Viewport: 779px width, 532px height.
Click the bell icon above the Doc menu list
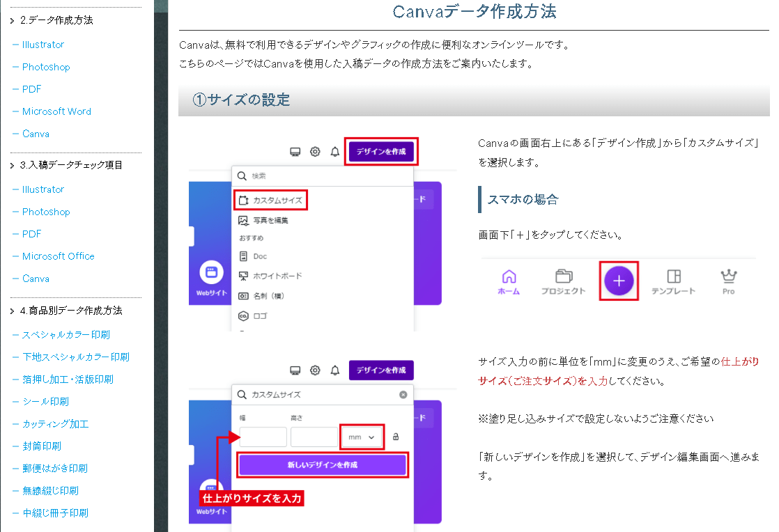click(x=335, y=151)
